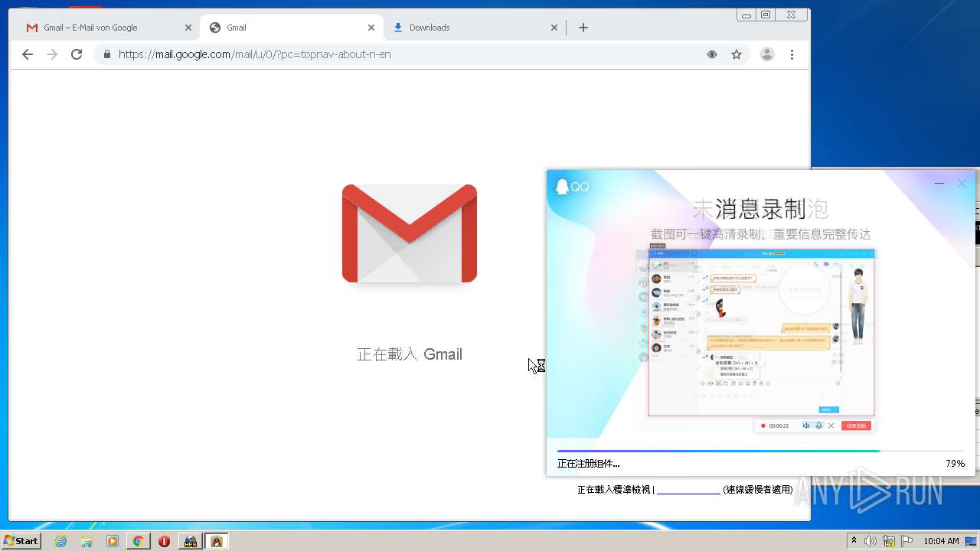
Task: Click the 10:04 AM clock
Action: (x=941, y=541)
